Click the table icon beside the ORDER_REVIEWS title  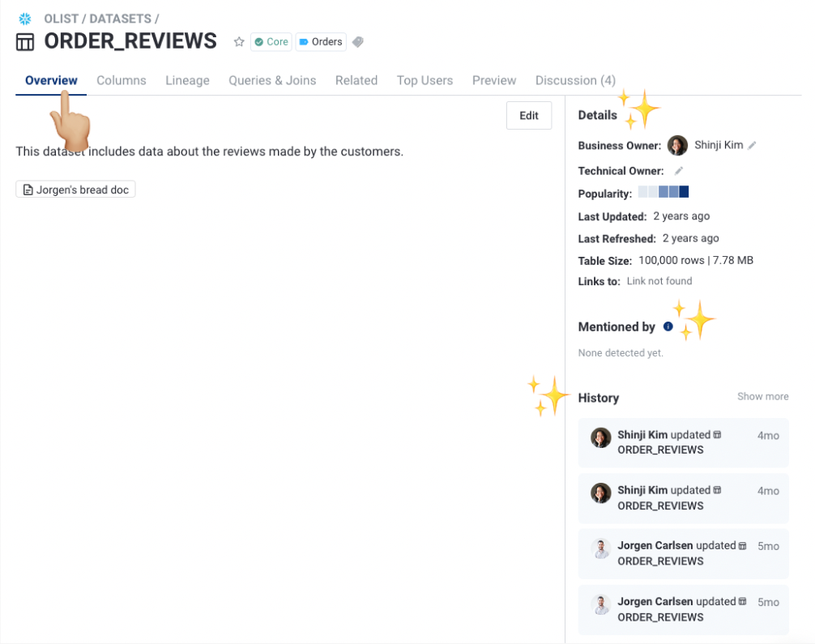pyautogui.click(x=25, y=42)
